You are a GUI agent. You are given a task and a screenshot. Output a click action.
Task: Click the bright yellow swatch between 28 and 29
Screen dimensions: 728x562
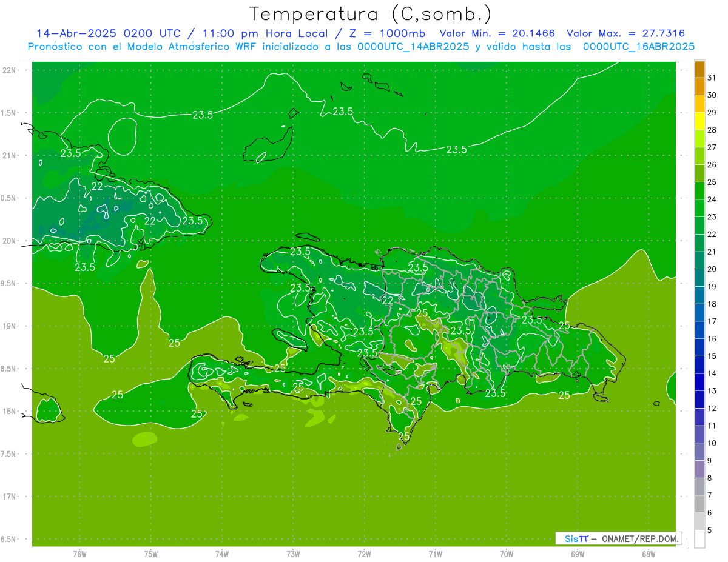[x=699, y=121]
